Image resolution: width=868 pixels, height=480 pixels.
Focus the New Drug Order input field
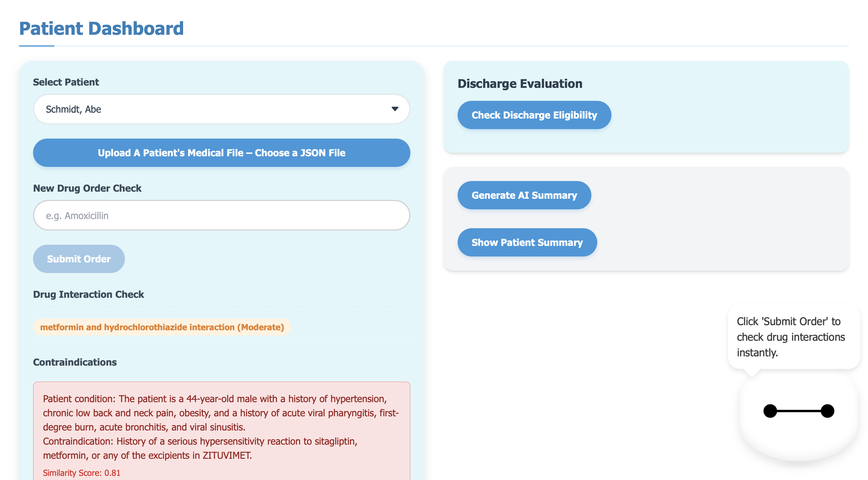[x=221, y=216]
